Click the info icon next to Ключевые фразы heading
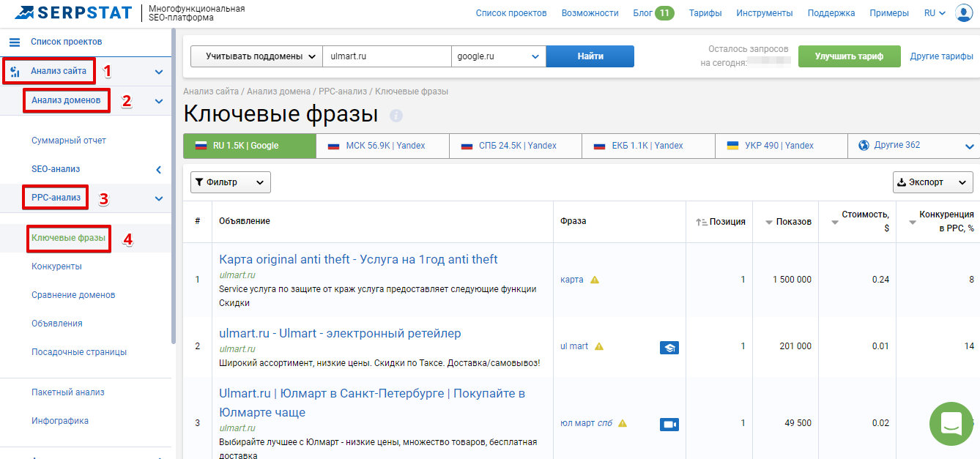 pyautogui.click(x=396, y=116)
